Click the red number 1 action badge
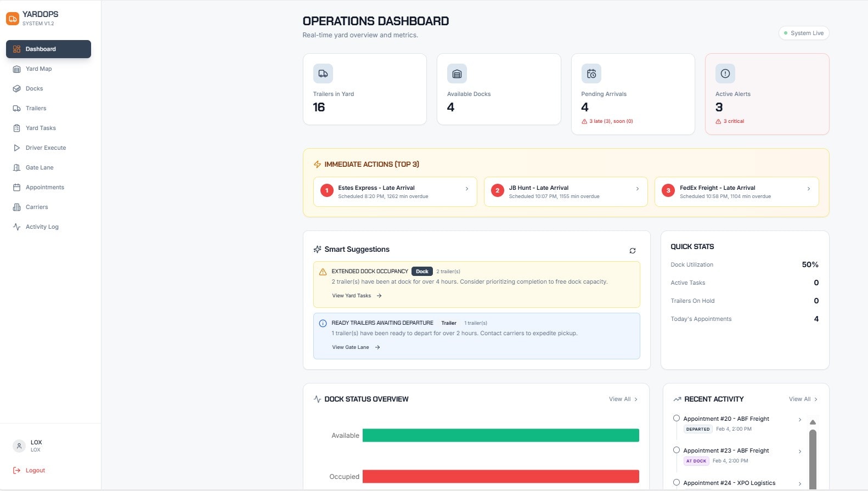The image size is (868, 491). (x=327, y=190)
